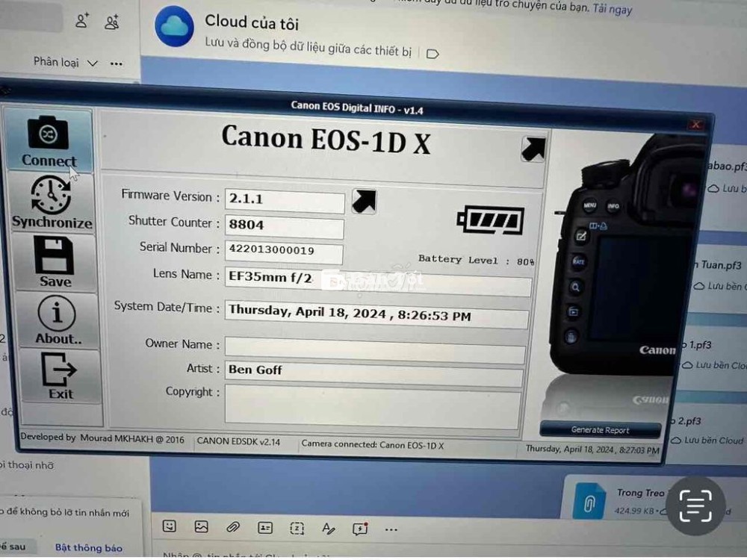Click the large 'Canon EOS-1D X' heading
Screen dimensions: 747x560
point(326,140)
